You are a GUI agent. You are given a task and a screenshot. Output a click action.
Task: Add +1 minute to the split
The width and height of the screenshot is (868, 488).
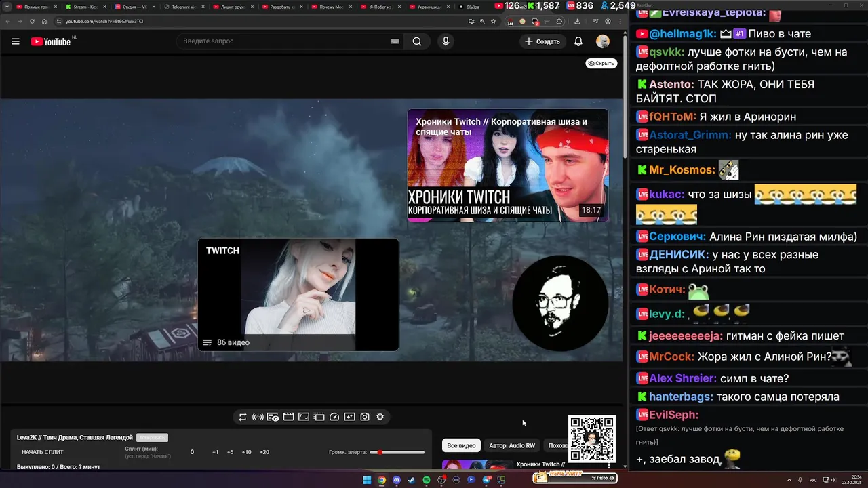click(216, 452)
